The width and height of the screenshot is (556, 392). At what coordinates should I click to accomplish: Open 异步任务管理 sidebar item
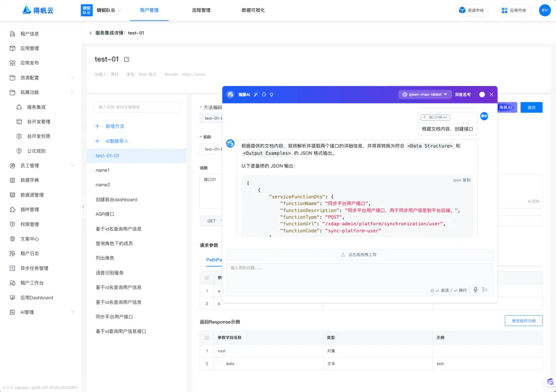(x=34, y=268)
